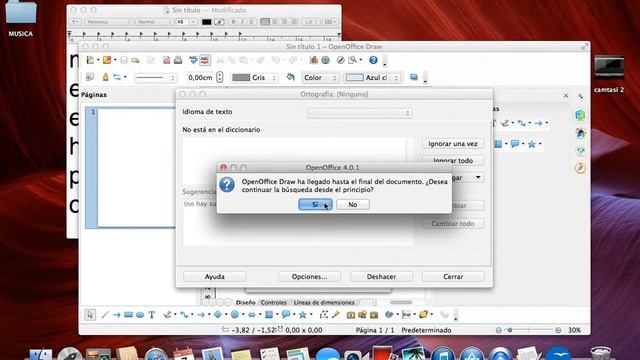Open the font dropdown in Sin título window

109,22
